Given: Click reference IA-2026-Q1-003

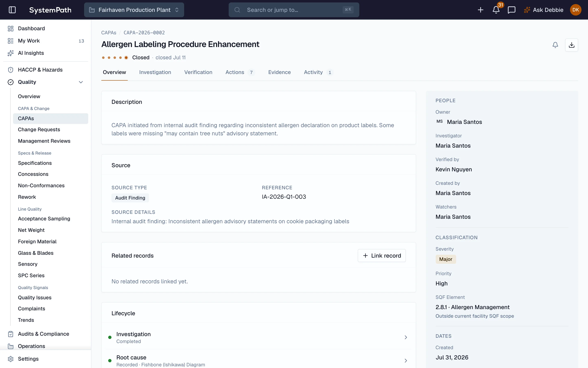Looking at the screenshot, I should pyautogui.click(x=284, y=197).
